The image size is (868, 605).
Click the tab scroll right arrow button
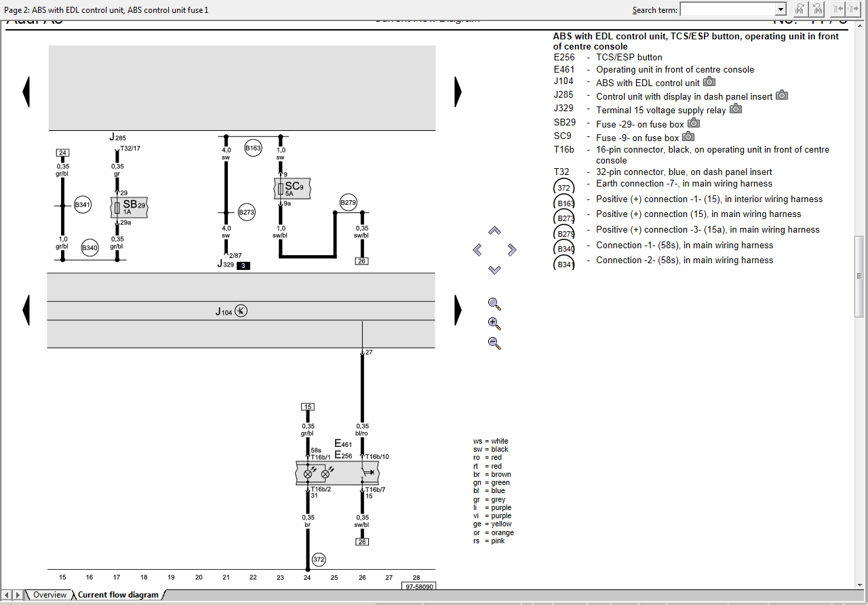(x=18, y=595)
